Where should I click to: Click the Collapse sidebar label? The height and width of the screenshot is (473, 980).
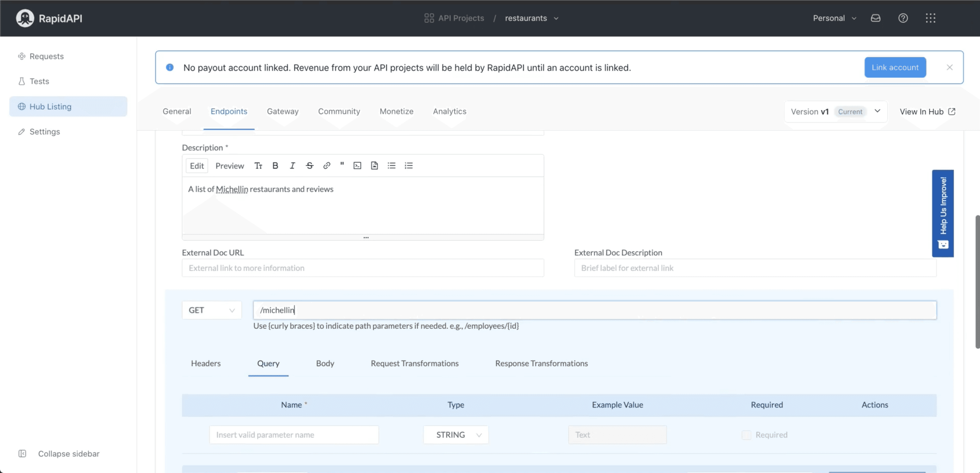[x=69, y=453]
